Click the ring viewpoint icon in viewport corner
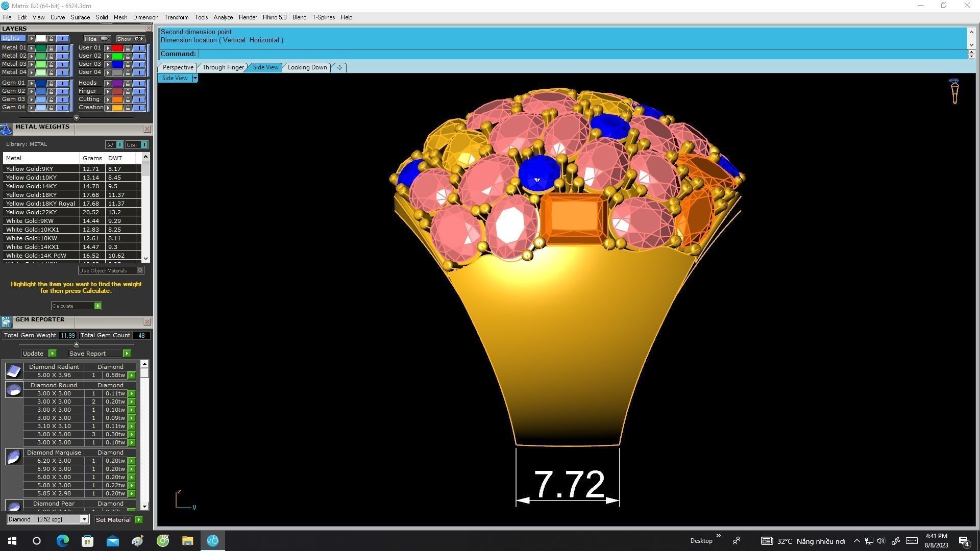This screenshot has width=980, height=551. [954, 91]
